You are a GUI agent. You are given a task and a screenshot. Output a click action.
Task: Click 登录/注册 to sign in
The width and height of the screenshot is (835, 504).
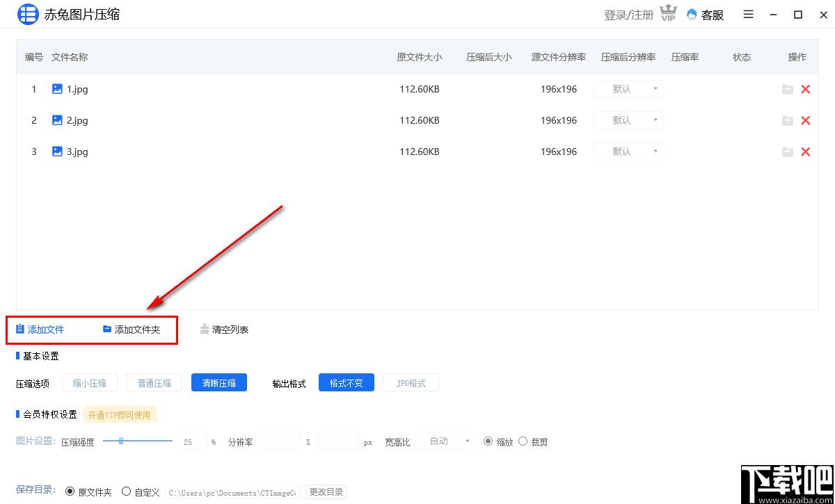point(629,15)
